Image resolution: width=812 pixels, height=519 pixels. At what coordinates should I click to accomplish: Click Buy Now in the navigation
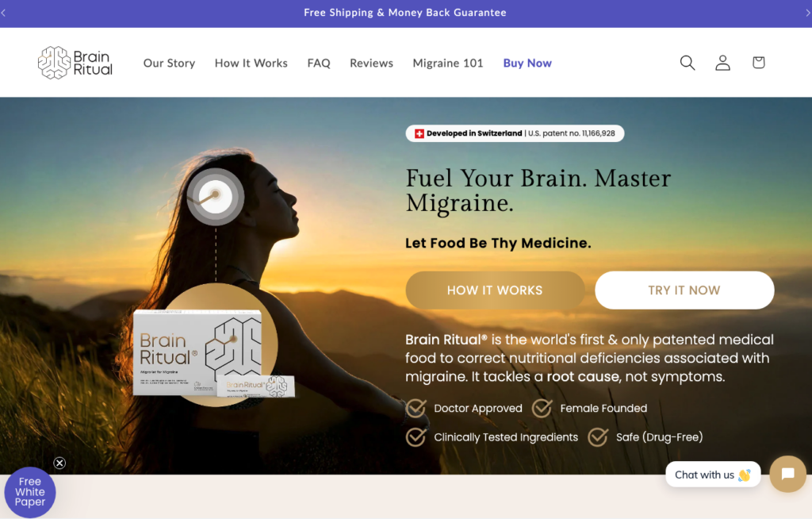527,63
